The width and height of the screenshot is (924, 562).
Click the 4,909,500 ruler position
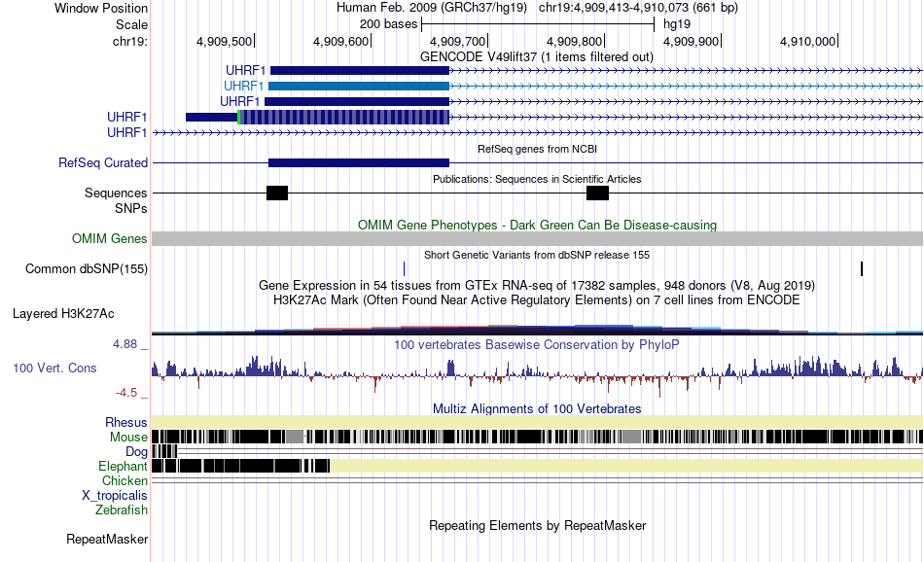225,41
